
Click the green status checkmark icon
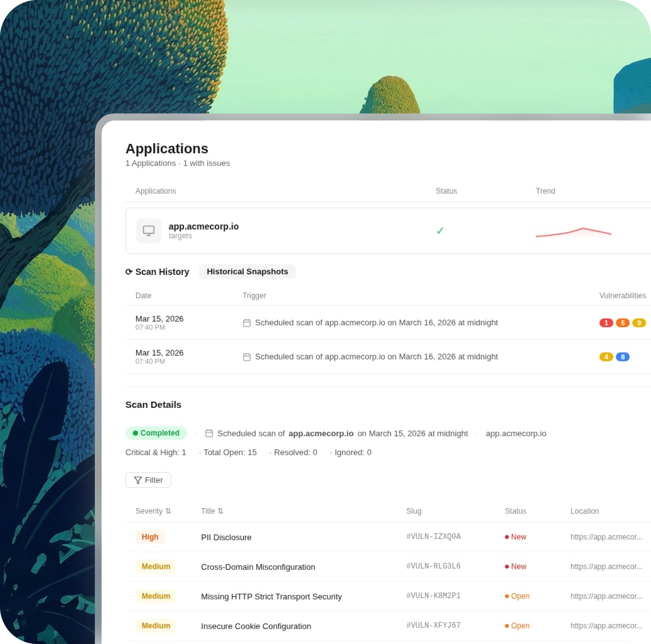[x=440, y=231]
